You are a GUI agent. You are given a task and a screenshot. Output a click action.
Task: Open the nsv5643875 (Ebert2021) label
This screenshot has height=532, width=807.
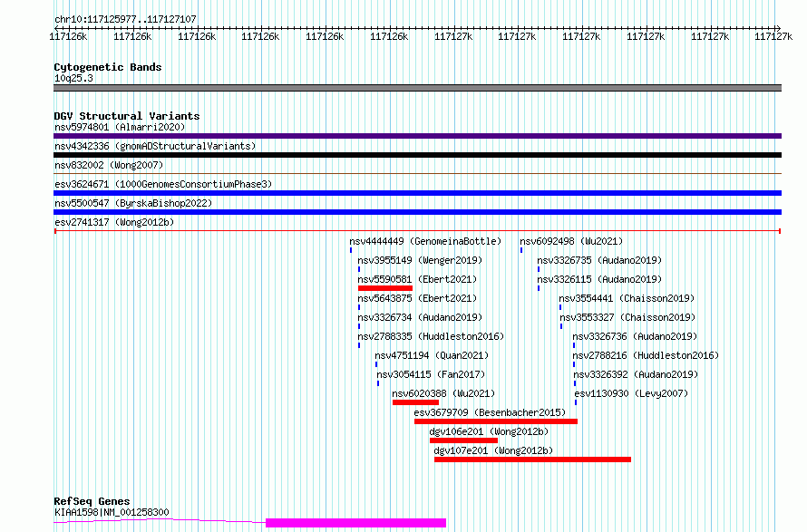click(x=417, y=298)
